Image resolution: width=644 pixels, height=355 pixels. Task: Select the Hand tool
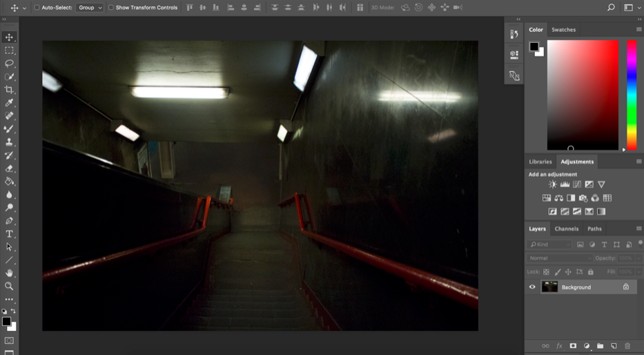pyautogui.click(x=9, y=274)
